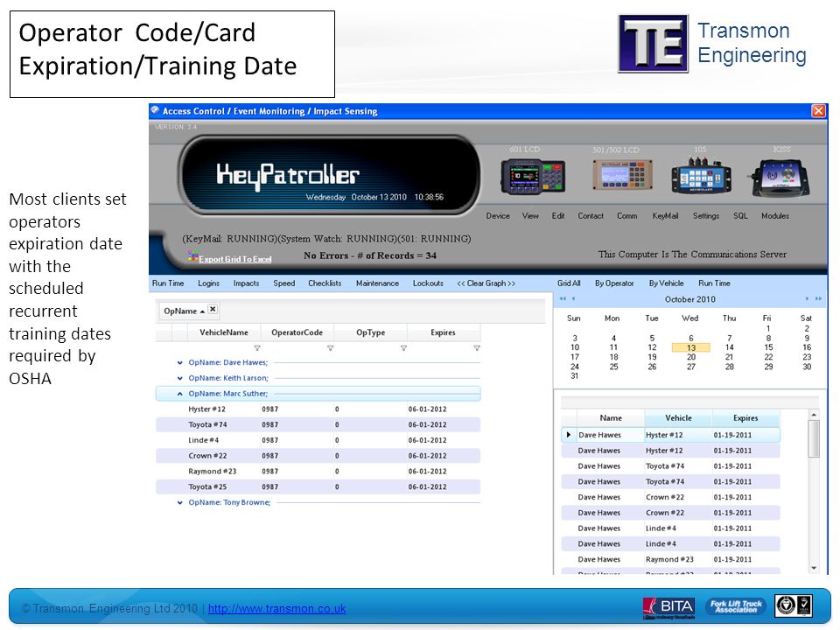Click the October 2010 calendar title

pos(690,299)
